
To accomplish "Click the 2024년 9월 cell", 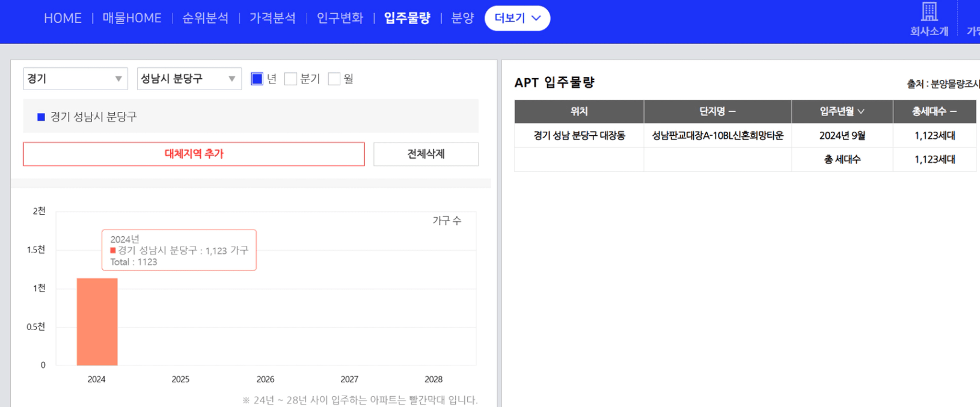I will [x=842, y=136].
